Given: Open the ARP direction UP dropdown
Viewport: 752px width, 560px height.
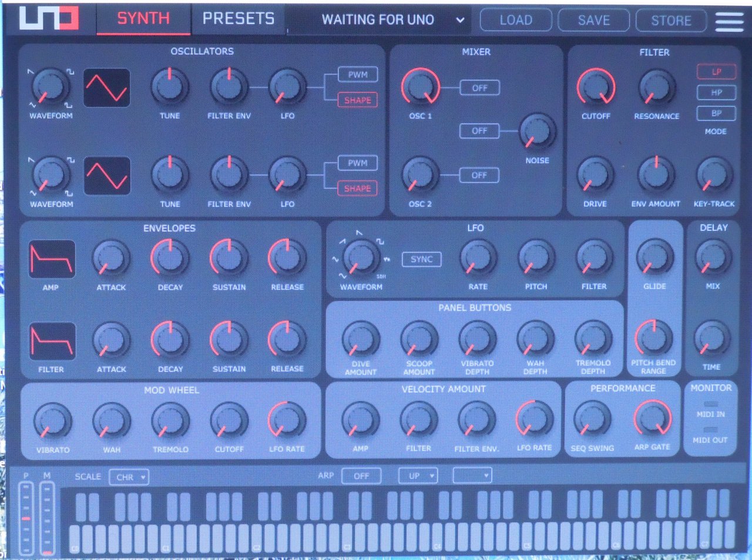Looking at the screenshot, I should 418,476.
